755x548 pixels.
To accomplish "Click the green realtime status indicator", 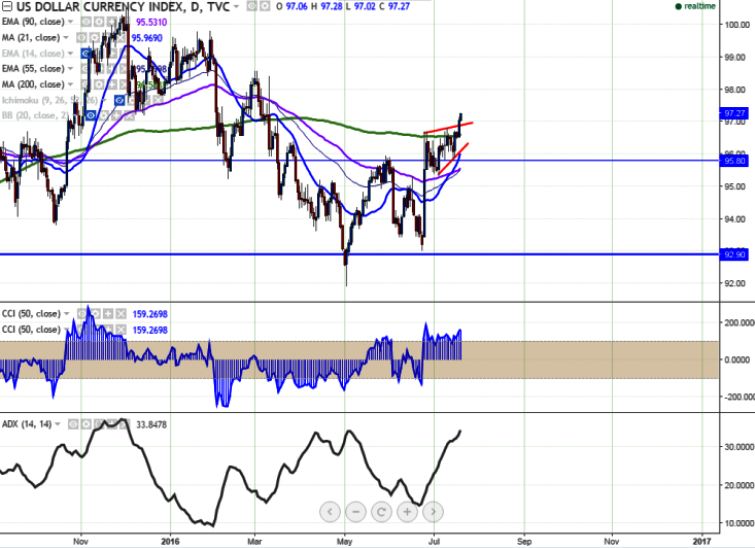I will (695, 6).
